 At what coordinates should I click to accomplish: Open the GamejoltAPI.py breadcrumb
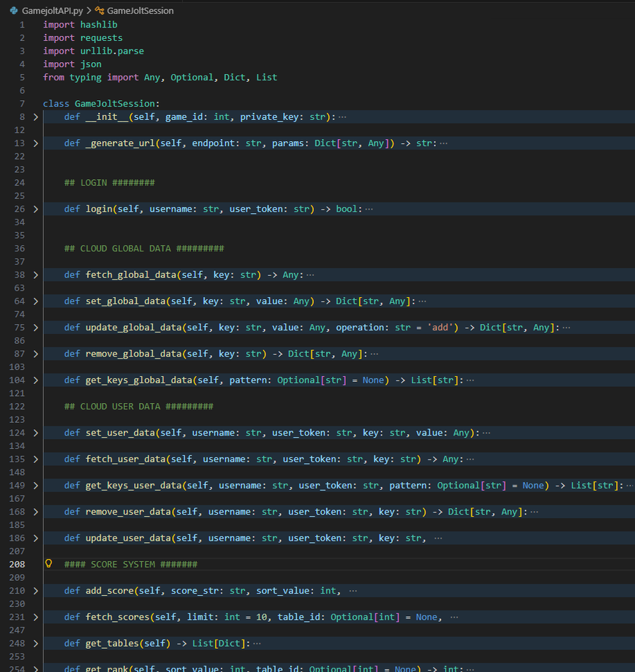(52, 11)
